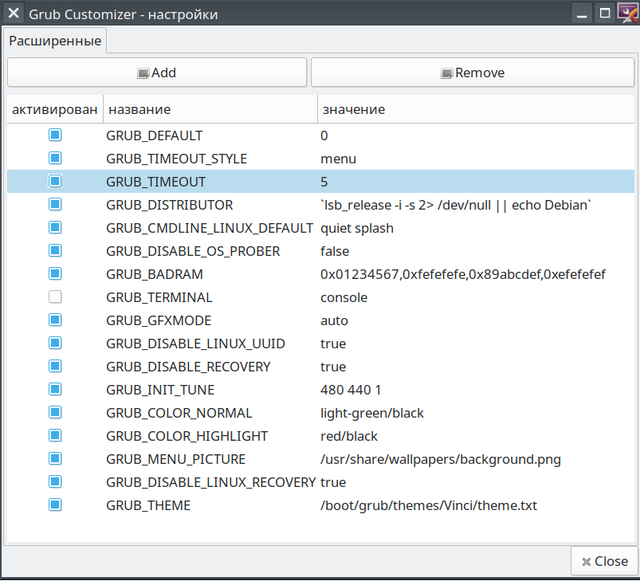Disable the GRUB_THEME checkbox
640x585 pixels.
tap(55, 505)
